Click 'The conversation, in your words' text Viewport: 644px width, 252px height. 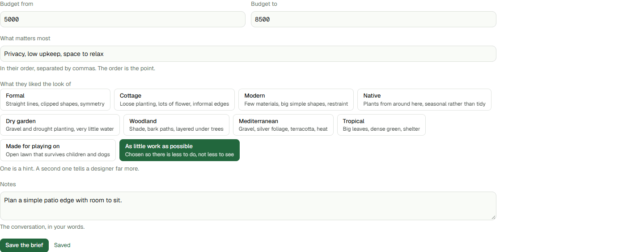(42, 227)
